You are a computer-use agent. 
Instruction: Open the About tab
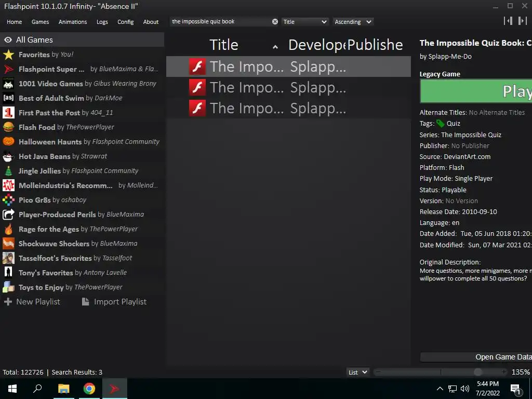click(151, 22)
